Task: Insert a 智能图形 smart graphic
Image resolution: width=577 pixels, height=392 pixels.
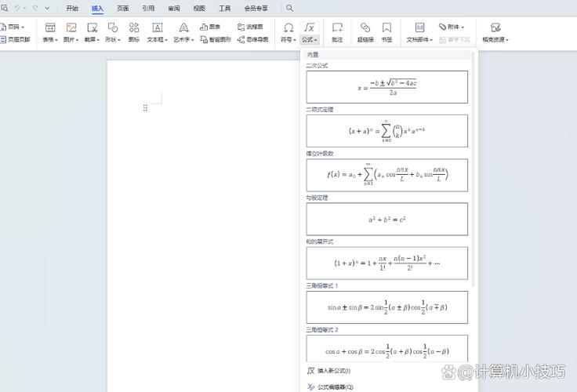Action: [216, 39]
